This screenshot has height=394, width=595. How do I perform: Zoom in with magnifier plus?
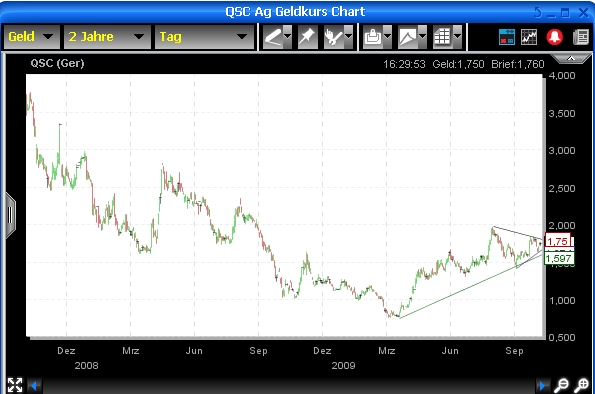[581, 385]
